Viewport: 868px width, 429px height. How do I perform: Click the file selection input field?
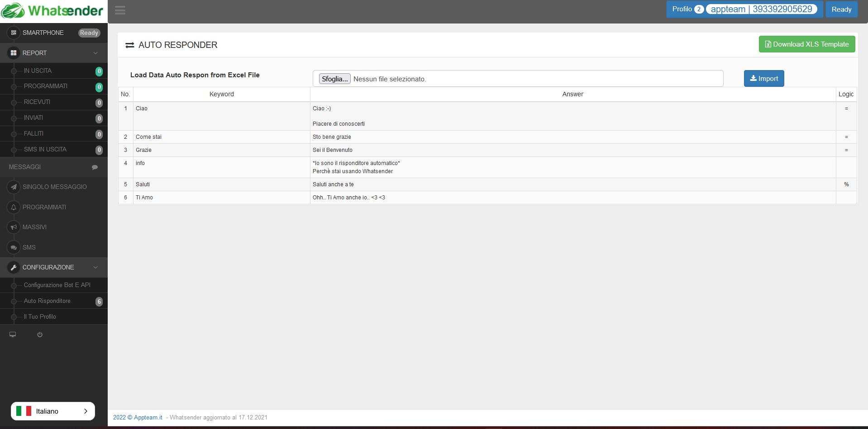coord(518,79)
